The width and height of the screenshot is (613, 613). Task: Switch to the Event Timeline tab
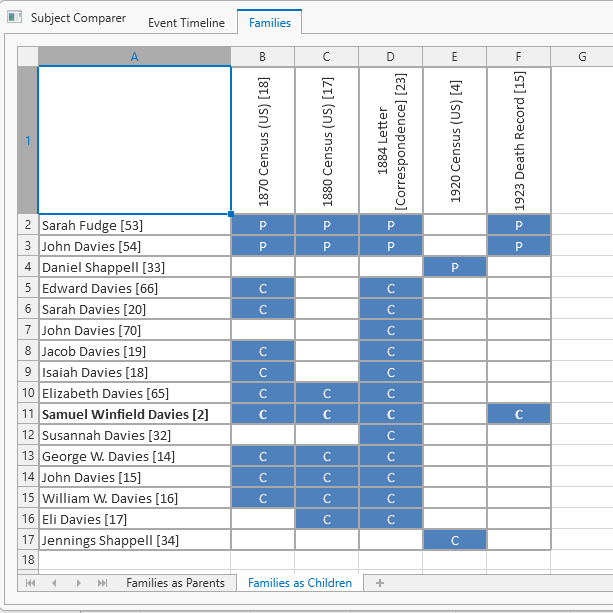click(x=186, y=23)
